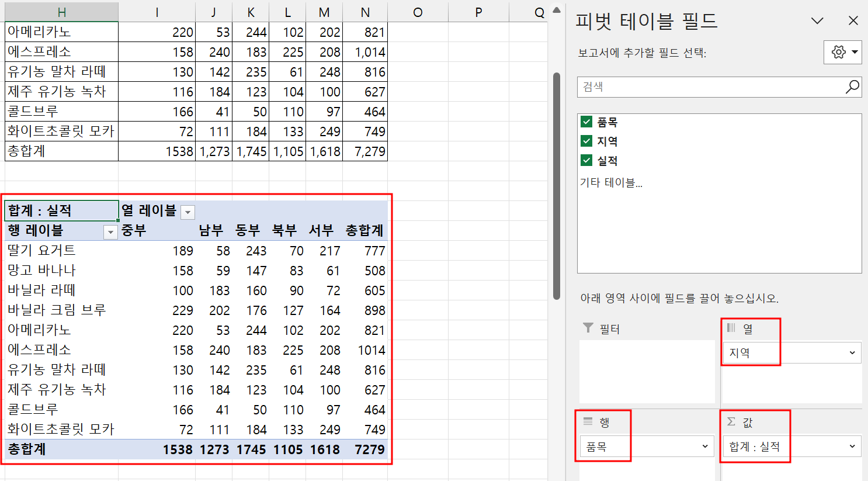Select the cell with value 1,014
868x481 pixels.
click(x=365, y=52)
